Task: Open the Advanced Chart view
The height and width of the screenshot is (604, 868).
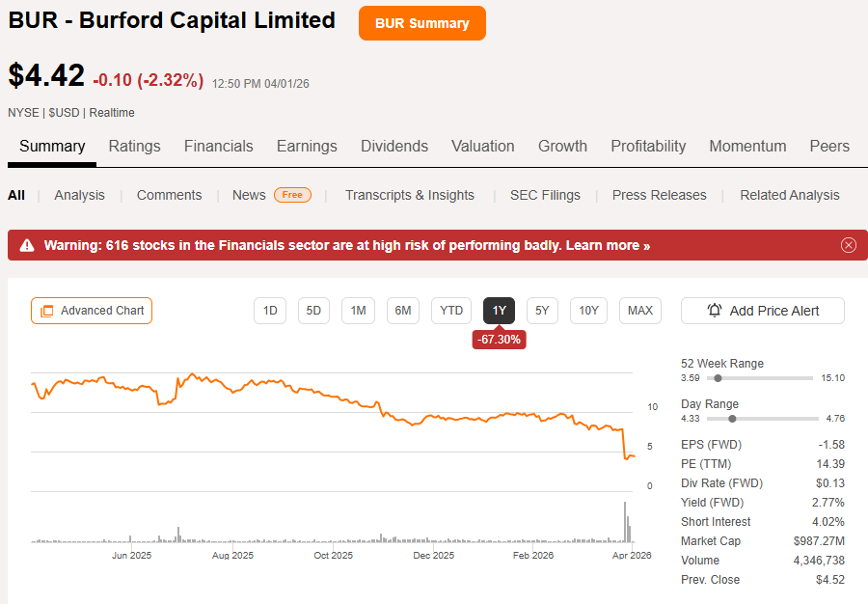Action: coord(92,311)
